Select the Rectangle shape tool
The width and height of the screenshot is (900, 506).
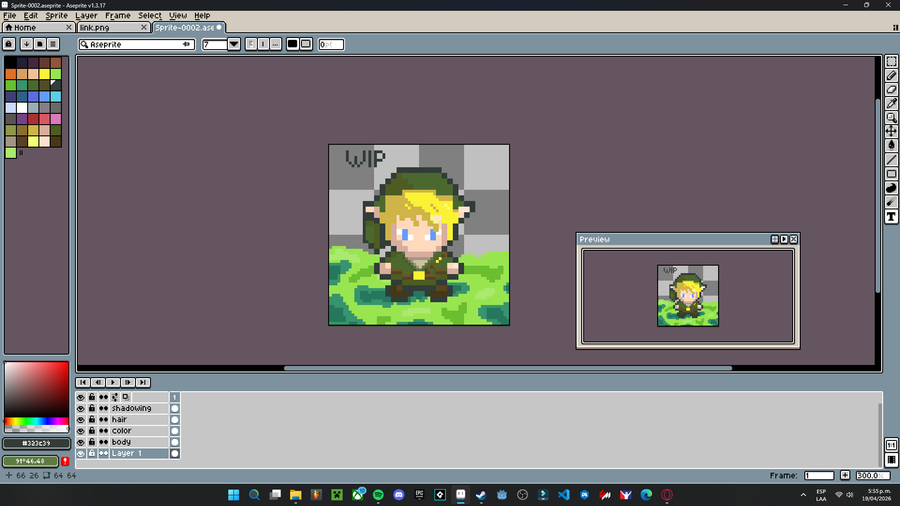pyautogui.click(x=891, y=174)
